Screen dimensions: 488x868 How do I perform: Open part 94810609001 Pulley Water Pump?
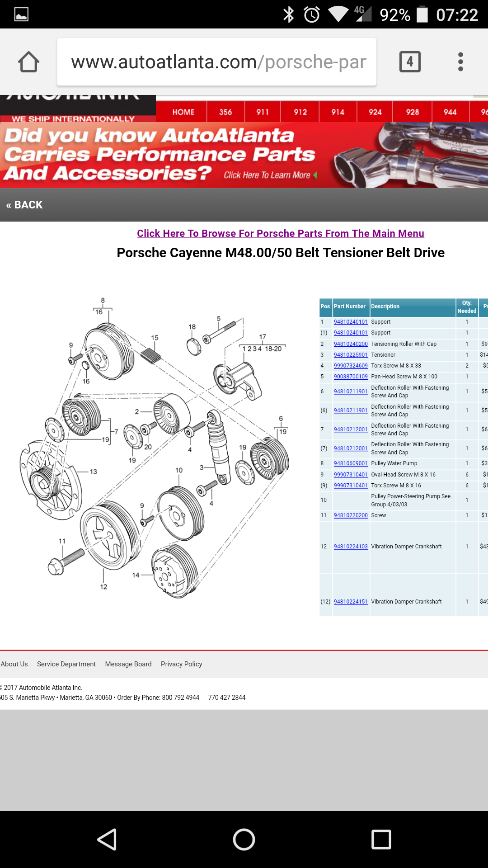tap(351, 463)
